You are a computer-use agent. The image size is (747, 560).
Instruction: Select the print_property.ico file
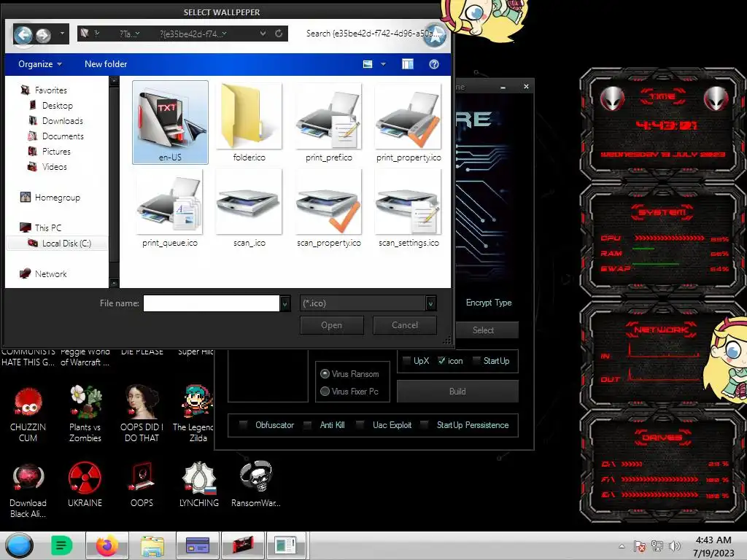tap(409, 122)
